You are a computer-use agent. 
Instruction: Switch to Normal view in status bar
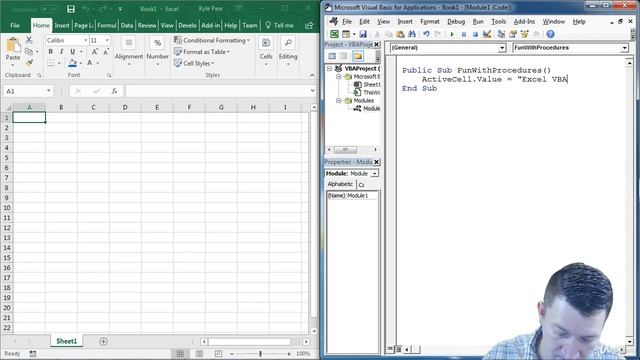[180, 353]
